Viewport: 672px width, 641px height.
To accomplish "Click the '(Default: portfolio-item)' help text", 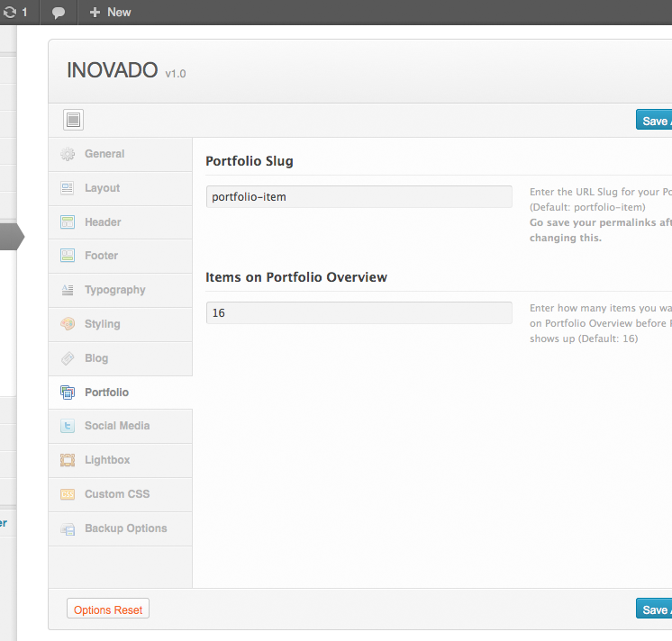I will 587,207.
